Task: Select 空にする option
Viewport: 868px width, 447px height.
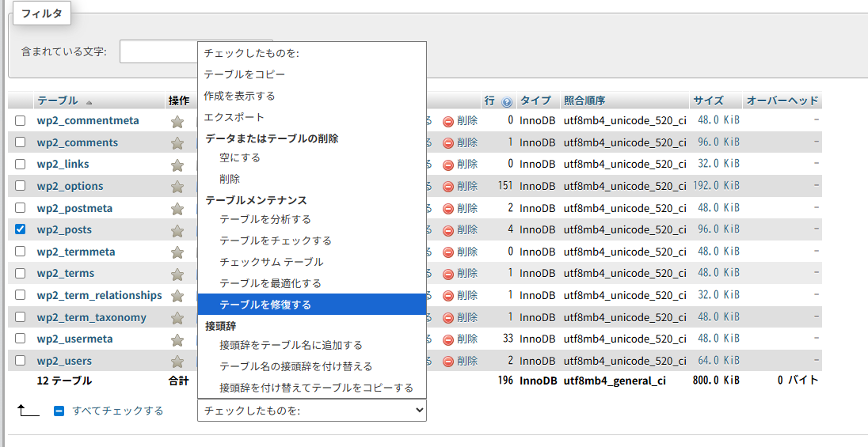Action: [x=312, y=157]
